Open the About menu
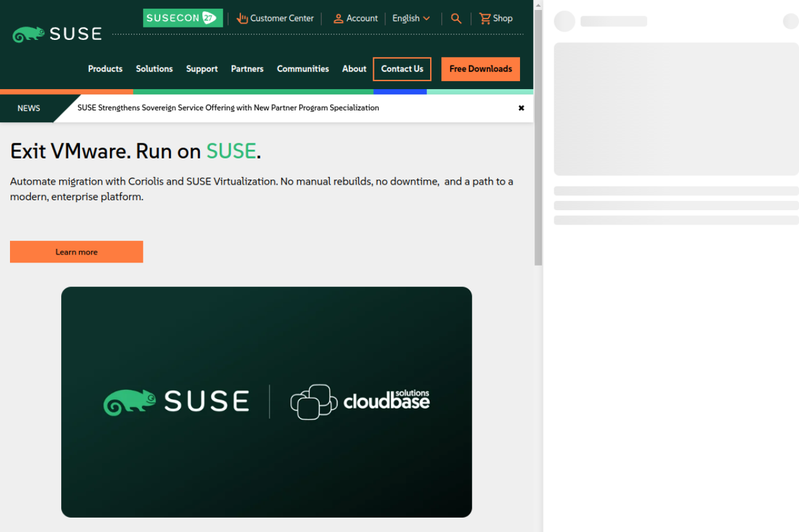 (354, 69)
